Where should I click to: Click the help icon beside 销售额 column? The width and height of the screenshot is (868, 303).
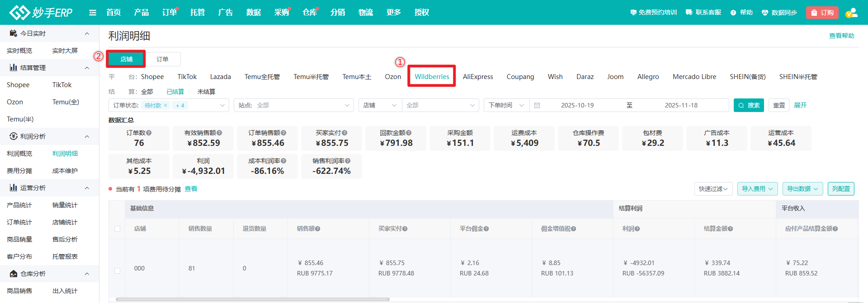[318, 229]
